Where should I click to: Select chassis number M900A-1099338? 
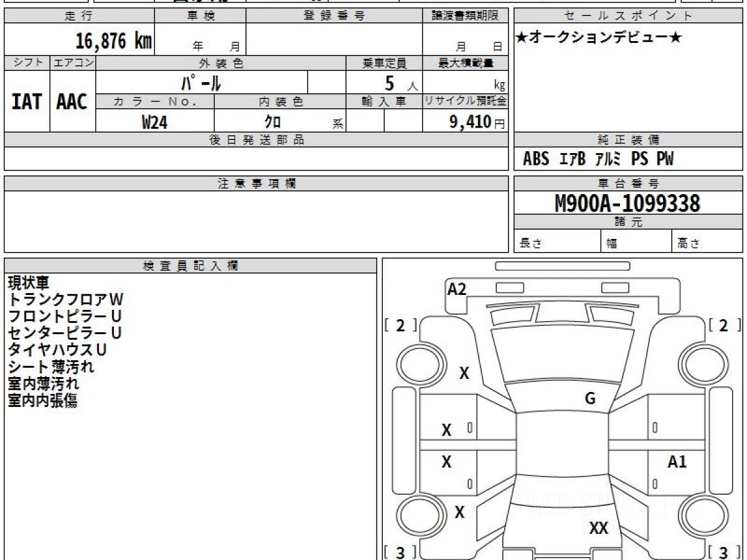(x=627, y=203)
